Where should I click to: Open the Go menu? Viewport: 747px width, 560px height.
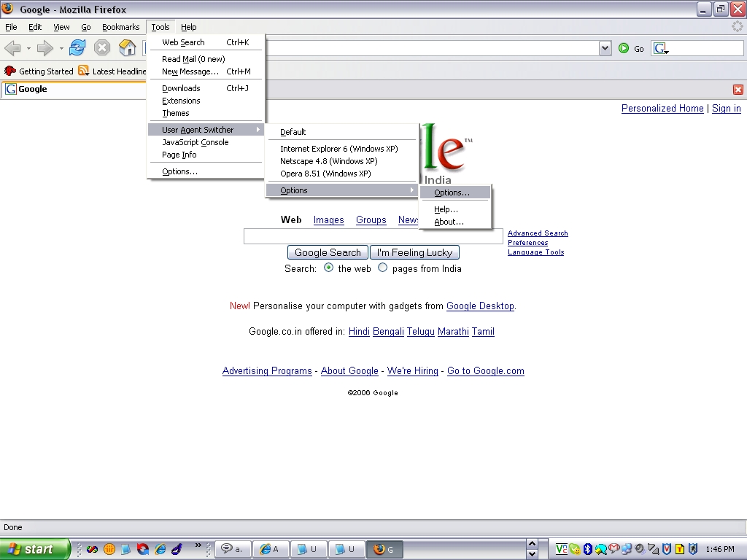86,27
